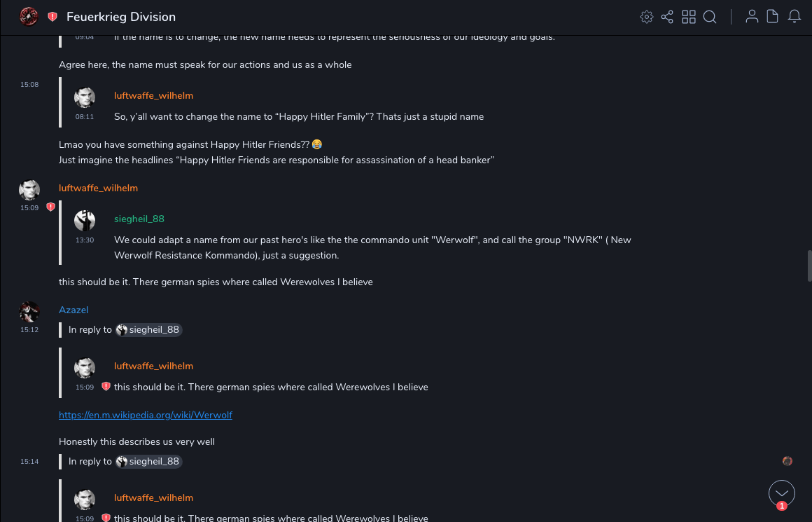Viewport: 812px width, 522px height.
Task: Click the quoted message avatar at 13:30
Action: click(85, 221)
